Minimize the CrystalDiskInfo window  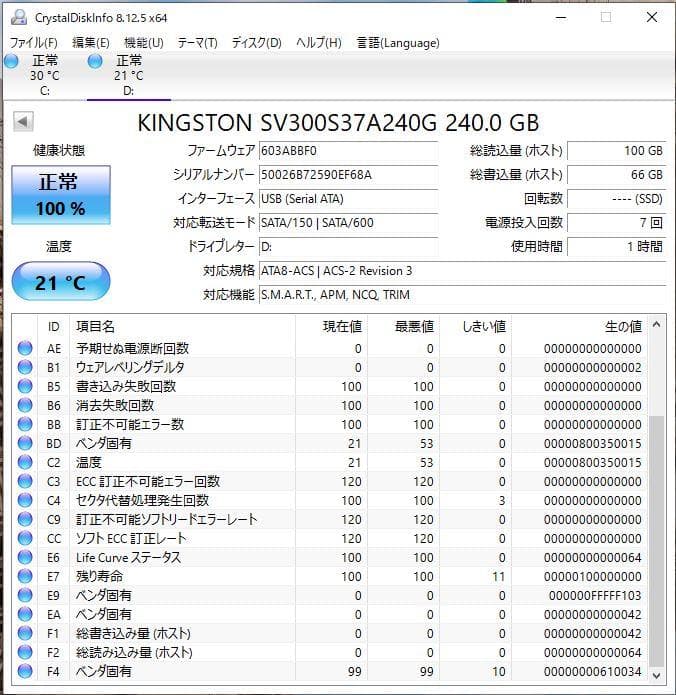tap(561, 18)
